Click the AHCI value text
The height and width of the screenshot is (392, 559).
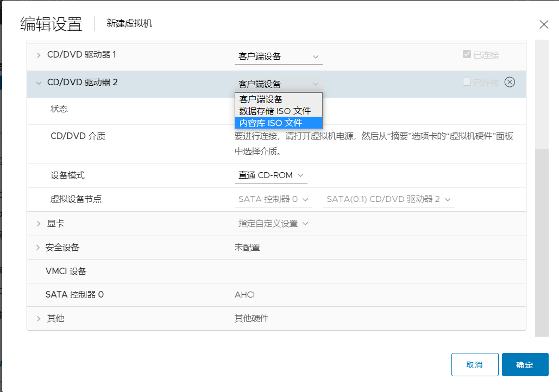tap(244, 295)
